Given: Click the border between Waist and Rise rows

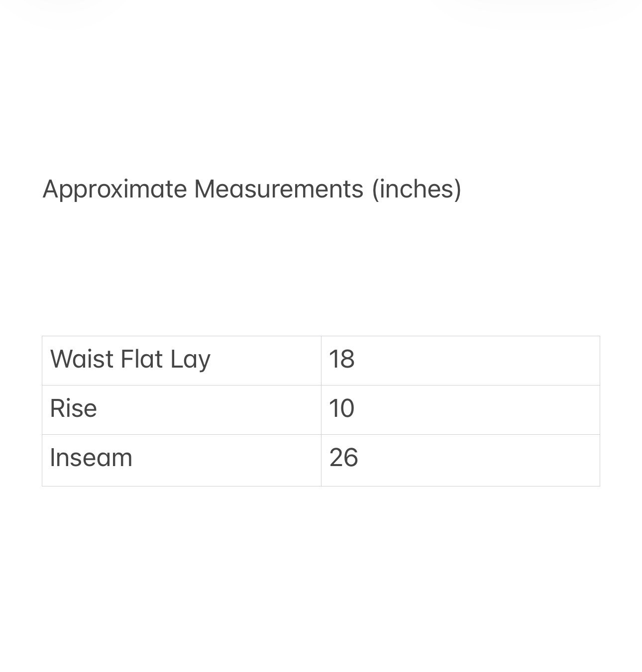Looking at the screenshot, I should click(x=321, y=385).
